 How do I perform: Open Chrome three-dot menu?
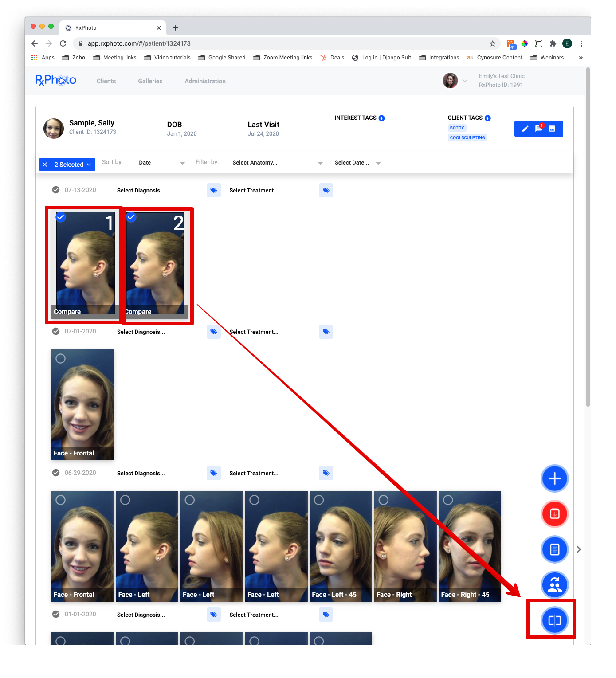(581, 43)
